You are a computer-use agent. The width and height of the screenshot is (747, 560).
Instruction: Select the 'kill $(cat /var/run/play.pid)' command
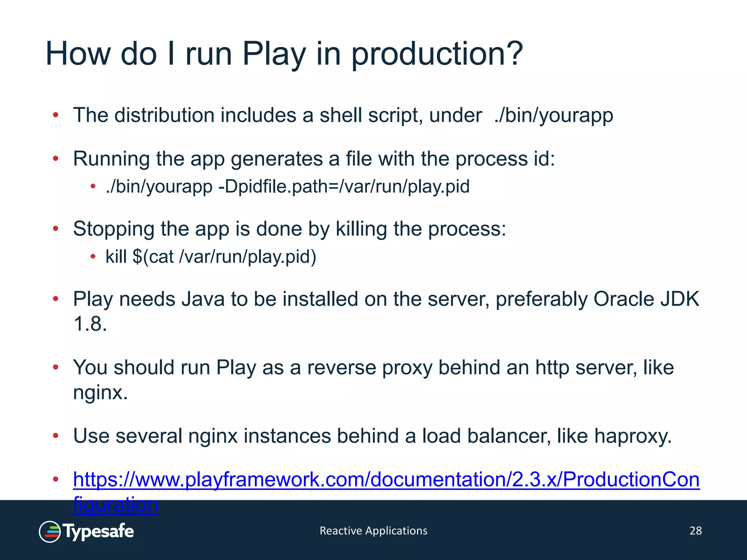211,256
